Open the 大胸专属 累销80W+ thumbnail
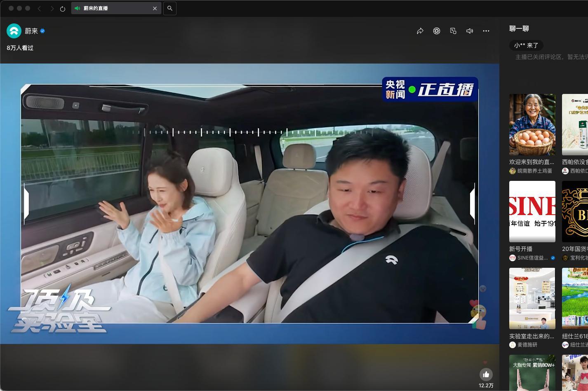588x391 pixels. (x=532, y=372)
